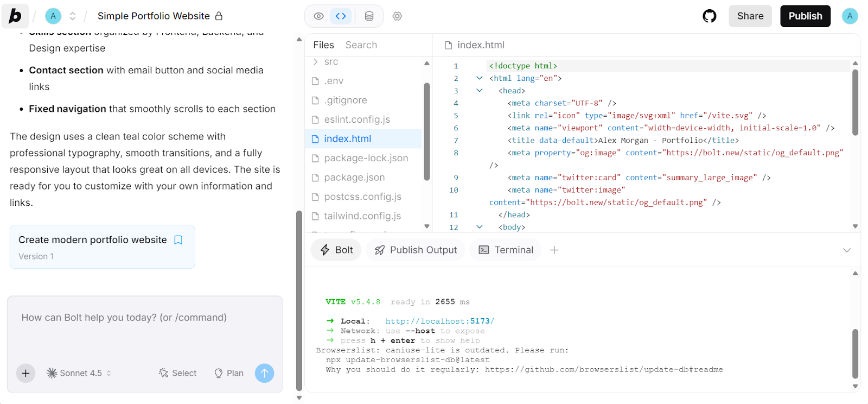
Task: Click the Publish button
Action: click(805, 16)
